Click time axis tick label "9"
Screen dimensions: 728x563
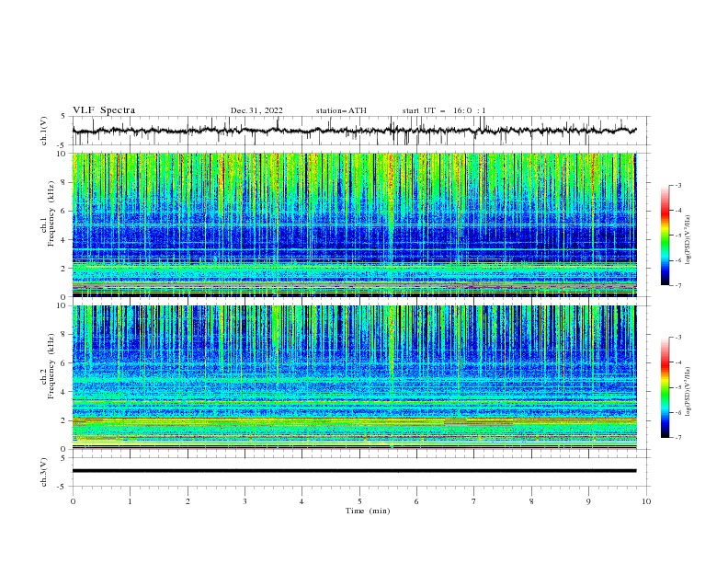[588, 501]
